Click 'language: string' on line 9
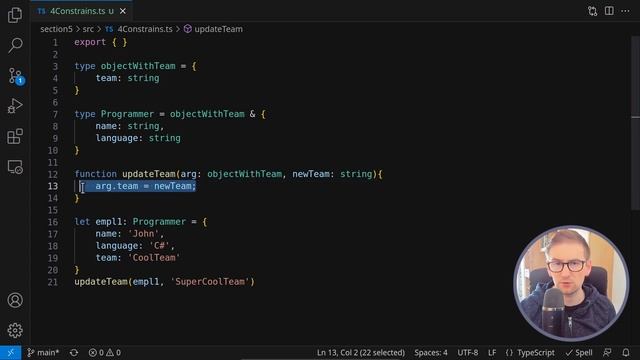The height and width of the screenshot is (360, 640). point(138,138)
